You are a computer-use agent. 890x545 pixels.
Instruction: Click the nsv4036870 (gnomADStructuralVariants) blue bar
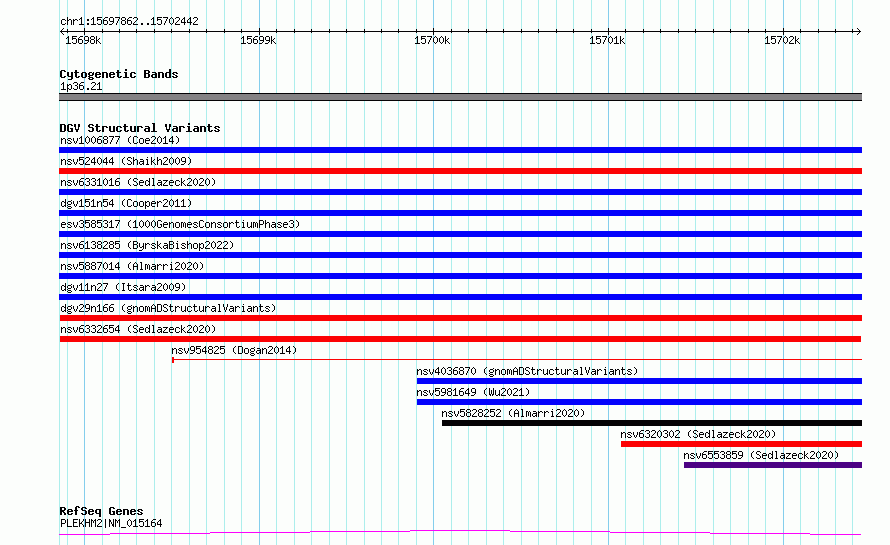(639, 381)
